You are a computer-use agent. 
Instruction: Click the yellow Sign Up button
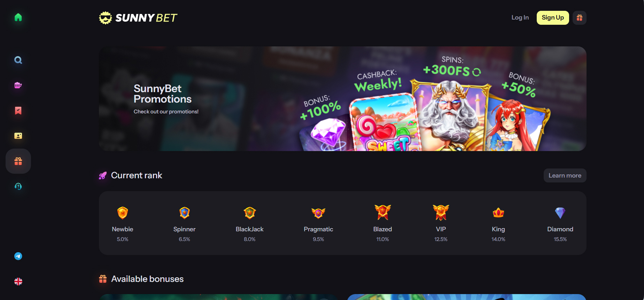point(553,18)
